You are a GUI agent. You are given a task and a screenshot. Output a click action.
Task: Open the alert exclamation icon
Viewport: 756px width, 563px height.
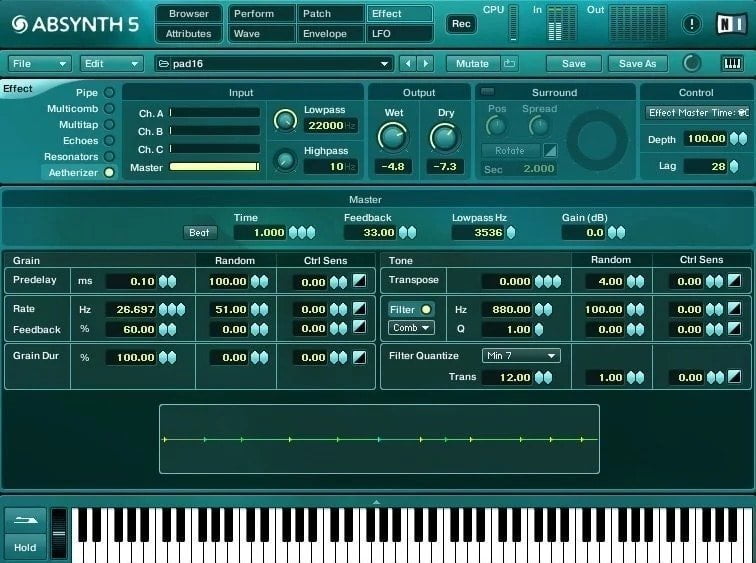[691, 24]
